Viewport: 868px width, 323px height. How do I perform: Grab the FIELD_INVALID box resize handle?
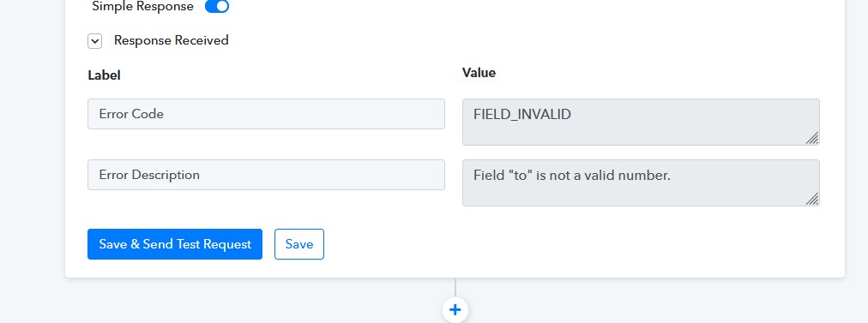[x=812, y=138]
